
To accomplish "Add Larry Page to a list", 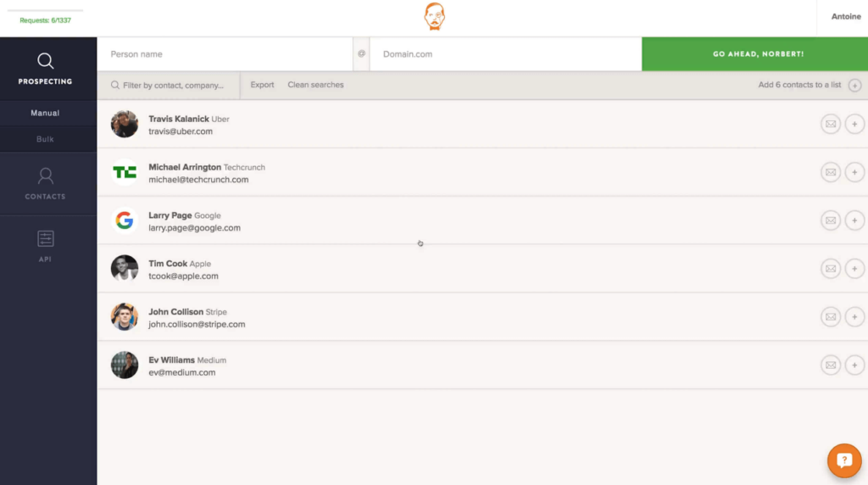I will (x=854, y=220).
